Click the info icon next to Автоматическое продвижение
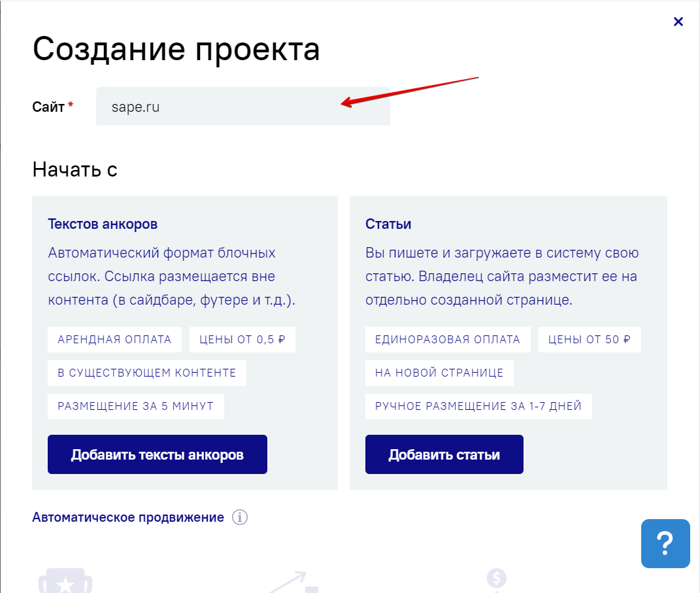Screen dimensions: 700x593 click(240, 517)
